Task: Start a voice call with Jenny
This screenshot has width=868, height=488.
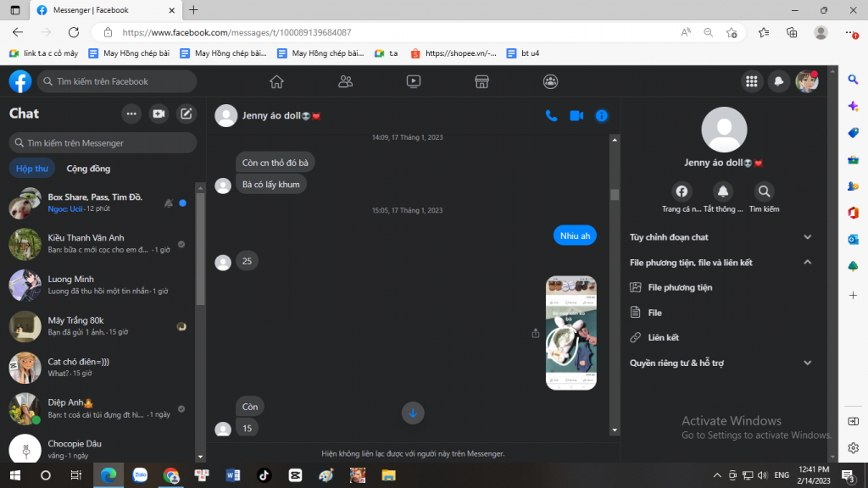Action: tap(551, 115)
